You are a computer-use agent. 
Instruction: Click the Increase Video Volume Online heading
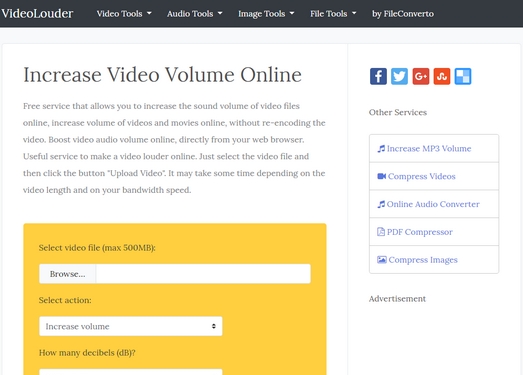pyautogui.click(x=162, y=74)
